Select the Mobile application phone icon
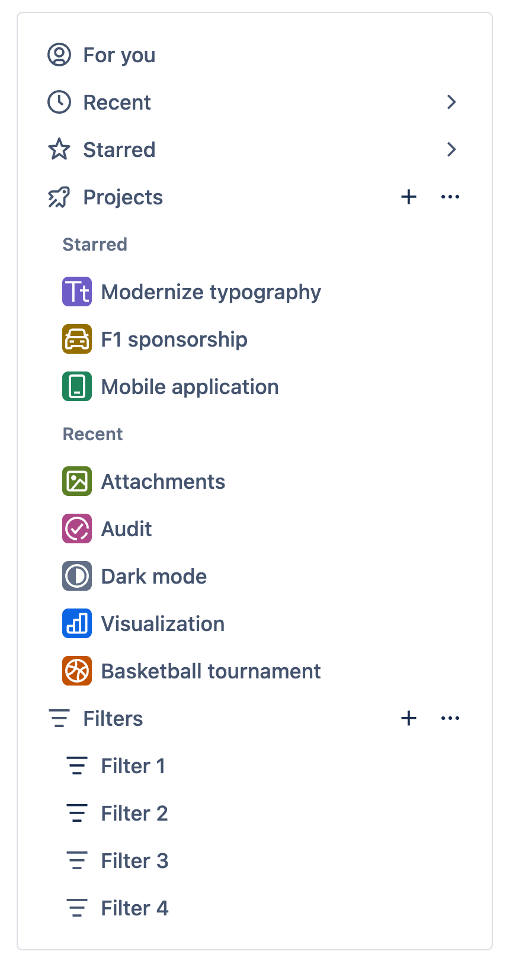Viewport: 519px width, 980px height. pos(77,386)
